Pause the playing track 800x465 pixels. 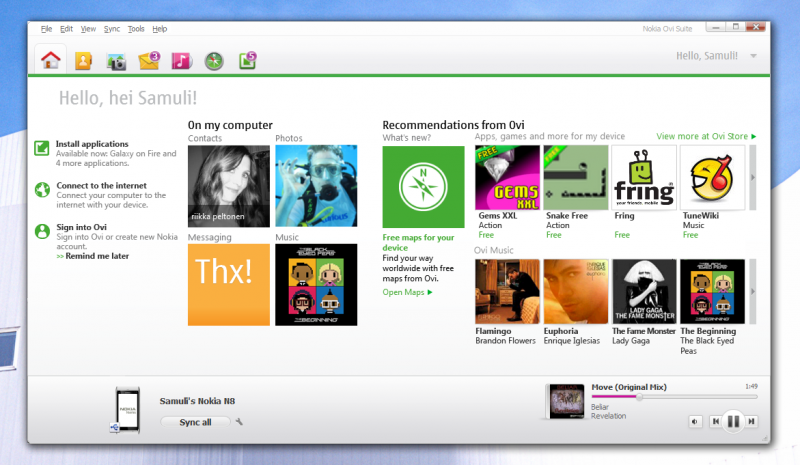pyautogui.click(x=733, y=422)
